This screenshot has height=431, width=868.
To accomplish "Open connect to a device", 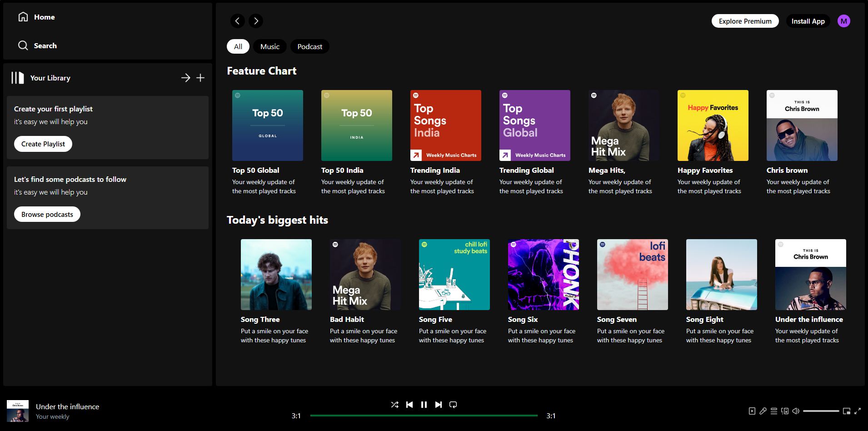I will point(785,411).
